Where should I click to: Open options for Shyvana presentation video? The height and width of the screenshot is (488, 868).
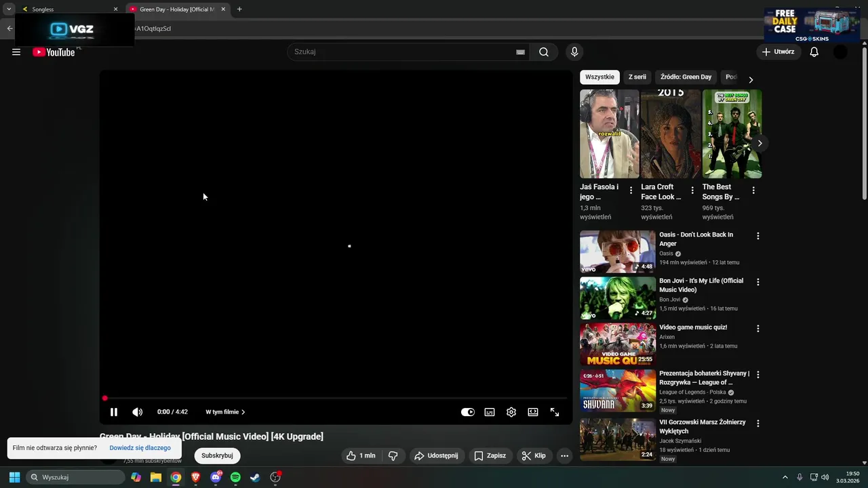click(758, 375)
